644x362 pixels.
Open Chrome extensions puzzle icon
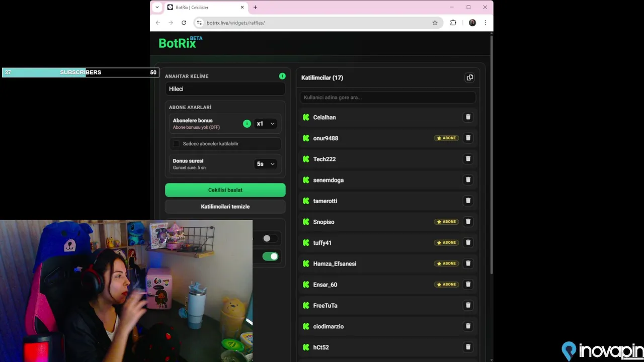point(453,23)
